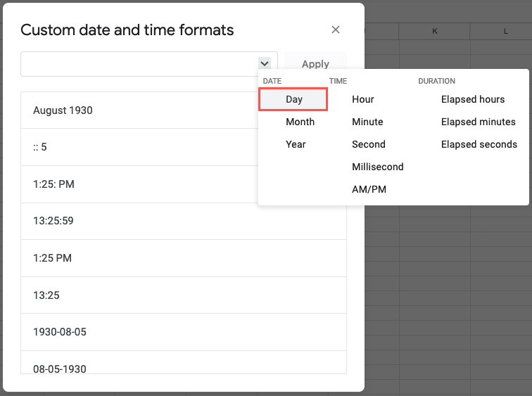Open the format element dropdown arrow
The height and width of the screenshot is (396, 532).
[265, 63]
